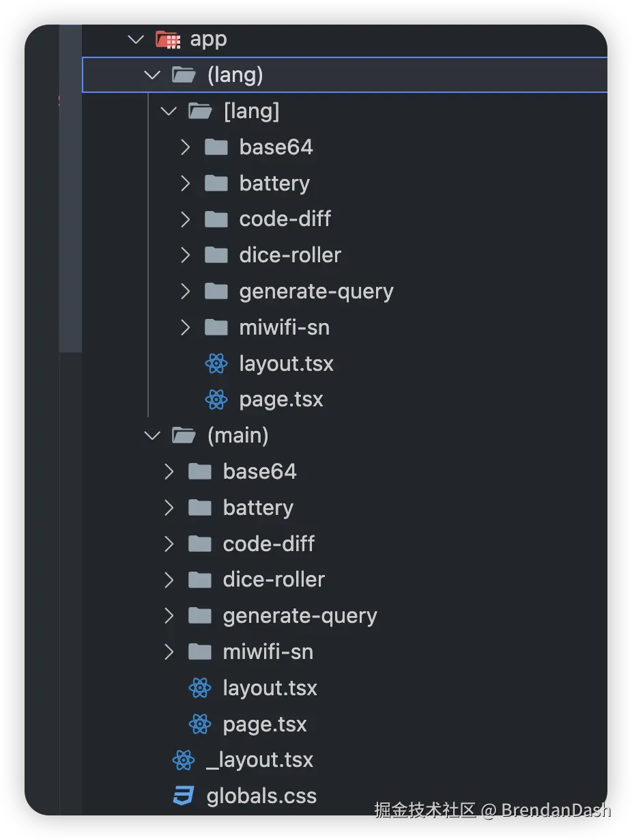Screen dimensions: 632x840
Task: Expand the battery chevron inside [lang]
Action: (185, 184)
